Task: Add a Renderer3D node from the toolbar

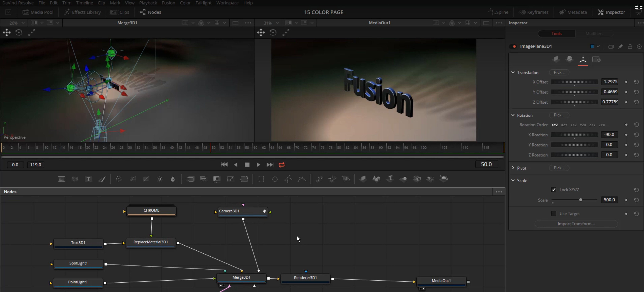Action: click(444, 179)
